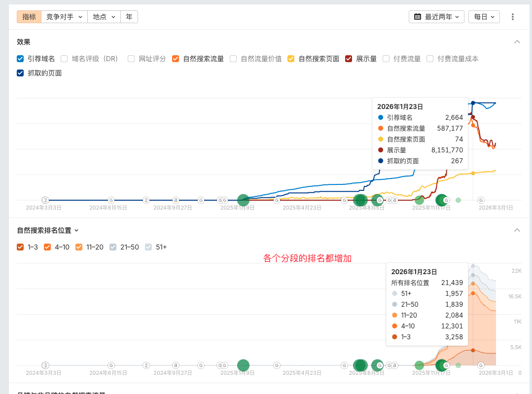Click the G marker above 2026年3月1日 in 效果 chart
The image size is (532, 394).
[481, 200]
